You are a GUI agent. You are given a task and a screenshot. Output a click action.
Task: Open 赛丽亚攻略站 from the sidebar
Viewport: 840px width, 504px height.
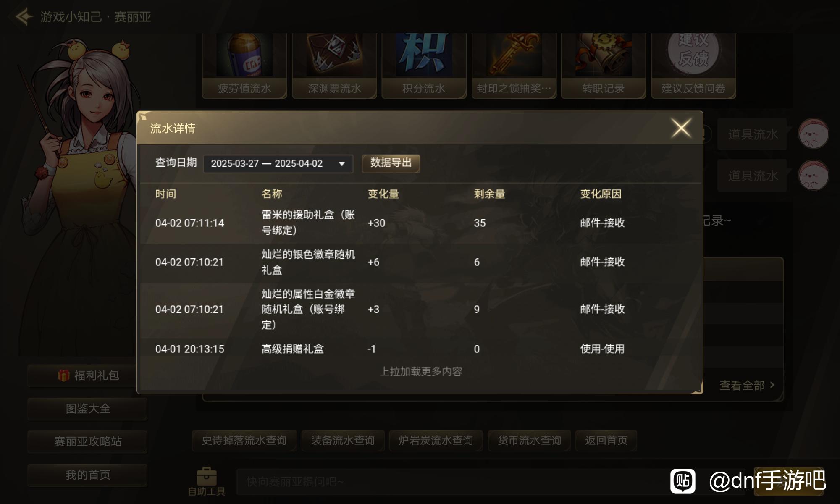[x=87, y=441]
